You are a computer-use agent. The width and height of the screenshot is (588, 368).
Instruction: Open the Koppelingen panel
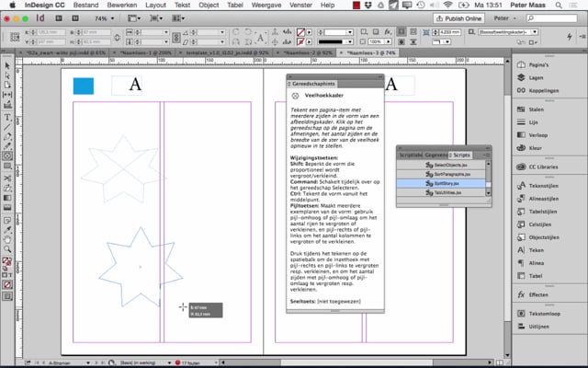[x=538, y=90]
